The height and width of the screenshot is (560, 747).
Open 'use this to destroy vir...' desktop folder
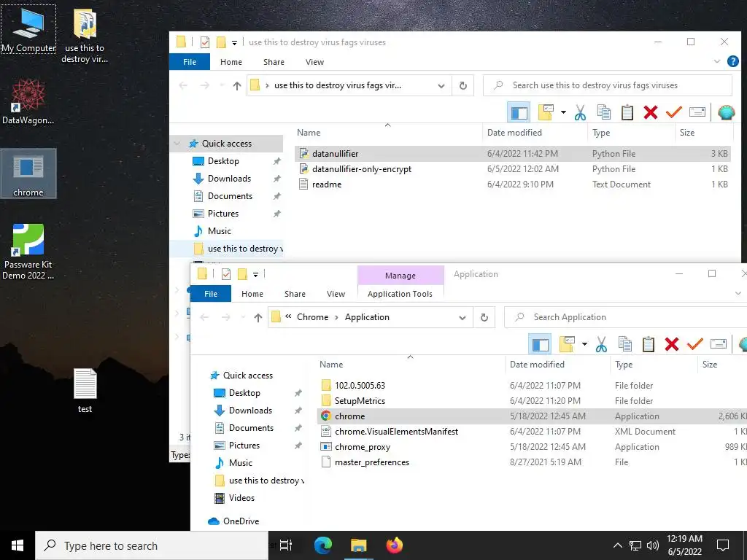[x=85, y=36]
